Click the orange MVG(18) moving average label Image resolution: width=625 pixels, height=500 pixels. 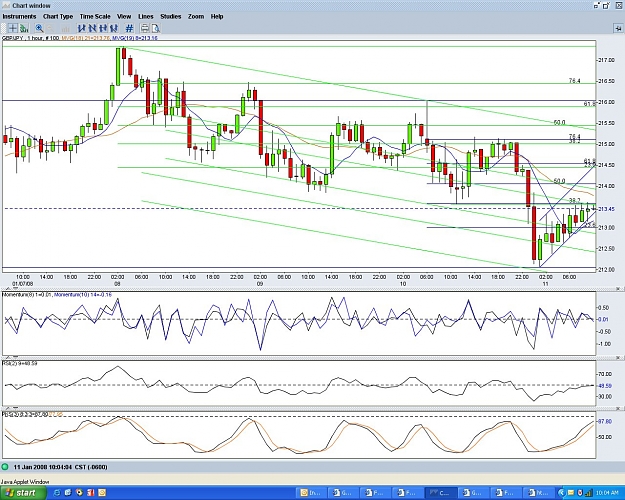pos(85,38)
